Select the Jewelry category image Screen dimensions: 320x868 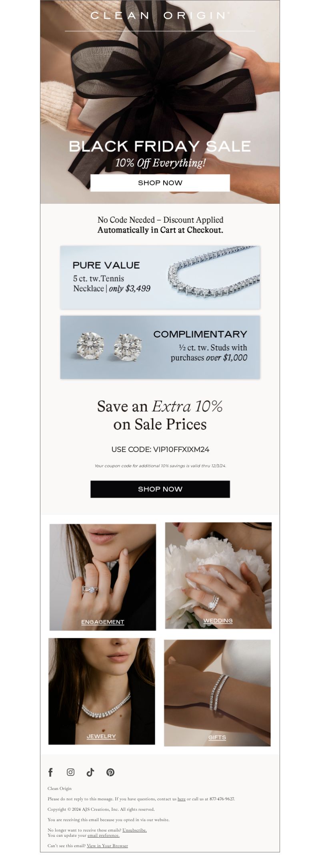point(102,691)
